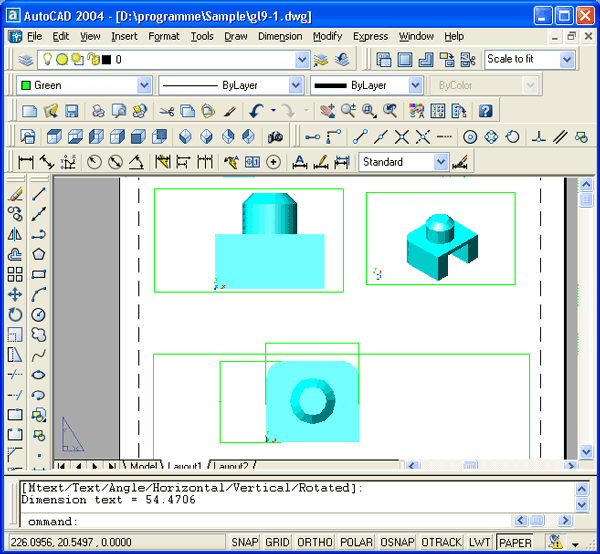Viewport: 600px width, 554px height.
Task: Open the Scale to fit dropdown
Action: (x=567, y=60)
